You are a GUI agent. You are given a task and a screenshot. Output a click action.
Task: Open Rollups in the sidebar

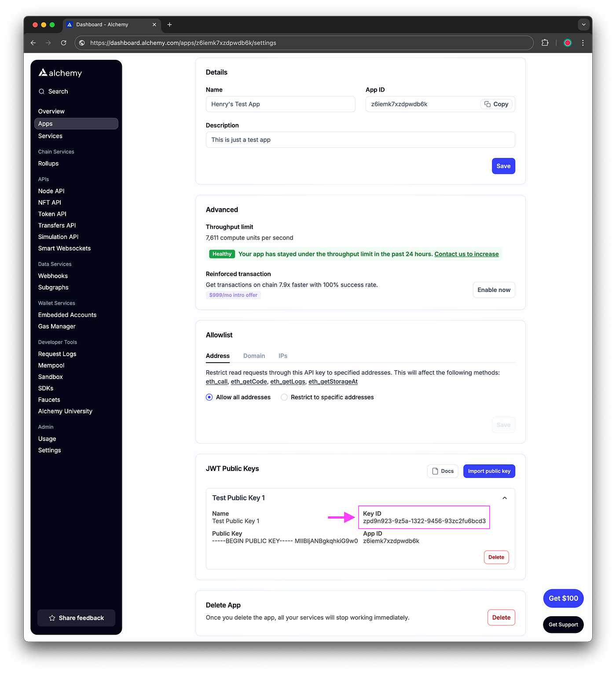pyautogui.click(x=48, y=163)
